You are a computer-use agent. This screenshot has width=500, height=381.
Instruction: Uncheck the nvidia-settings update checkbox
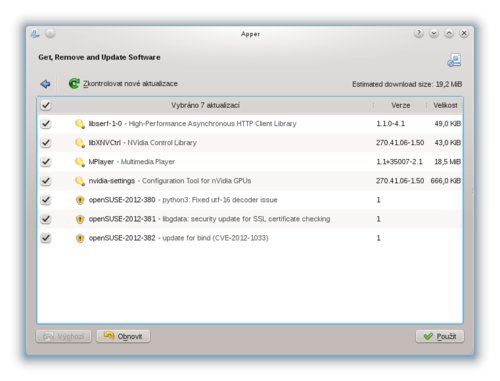tap(46, 181)
